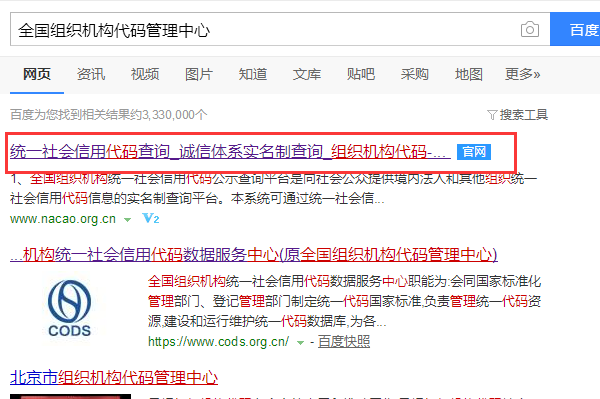Go to the 文库 tab

[307, 74]
